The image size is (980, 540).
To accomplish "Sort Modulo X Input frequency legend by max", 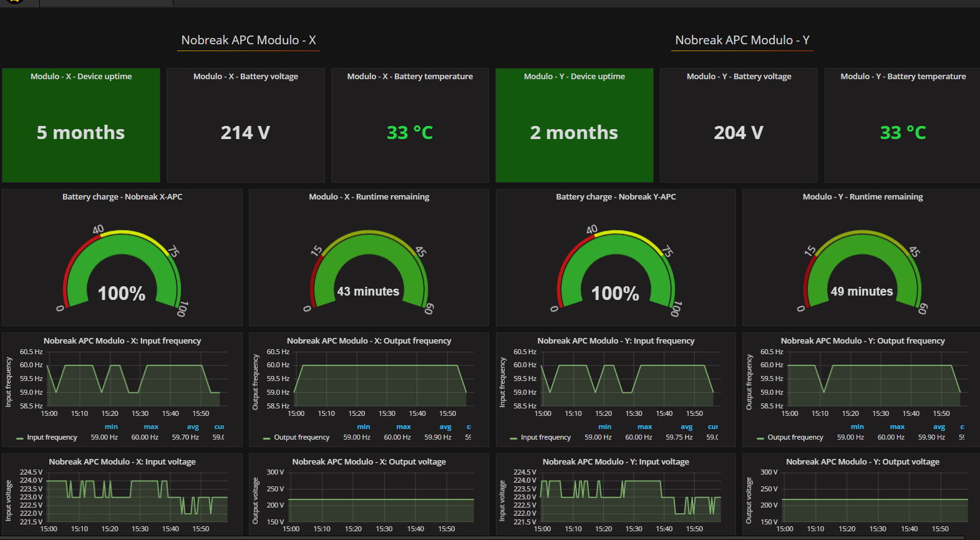I will pos(151,427).
